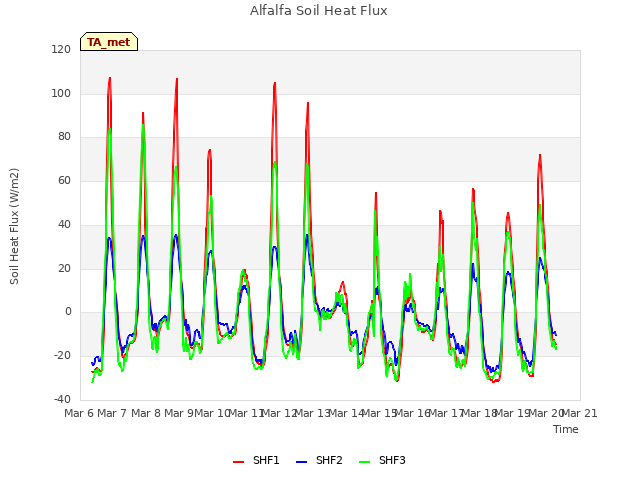The image size is (640, 480).
Task: Click the 120 y-axis tick label
Action: 61,50
